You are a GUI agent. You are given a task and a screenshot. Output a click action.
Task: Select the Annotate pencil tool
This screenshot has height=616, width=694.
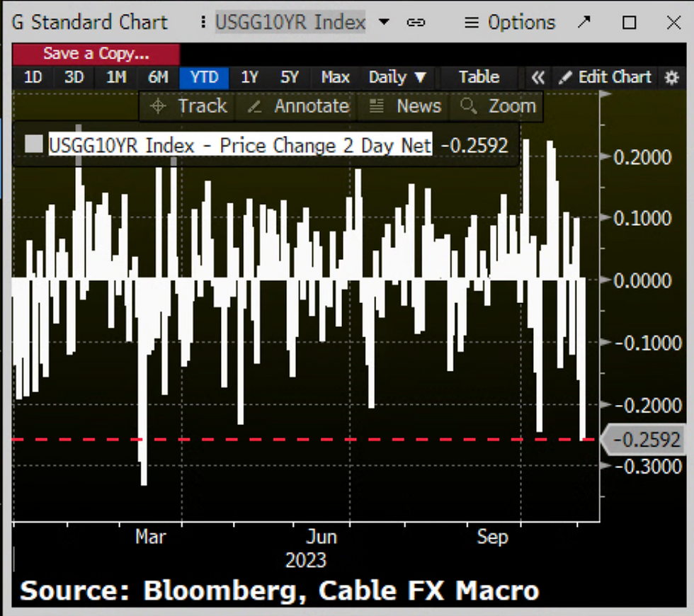[298, 106]
